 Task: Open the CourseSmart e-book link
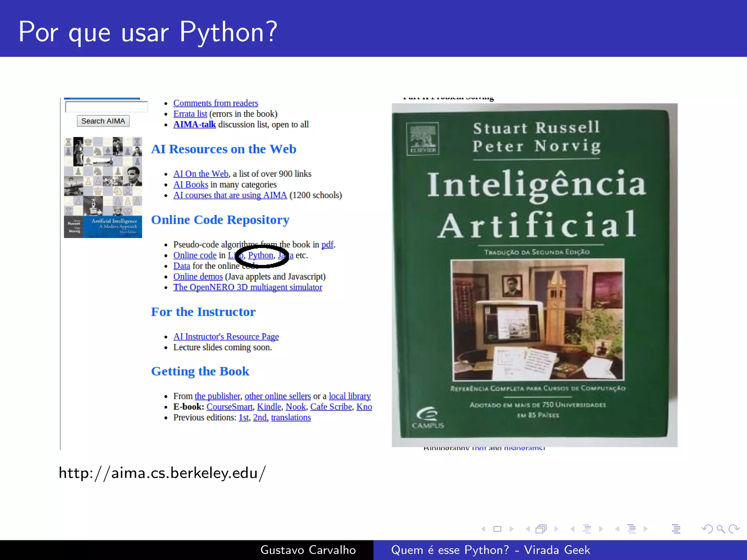click(x=229, y=407)
